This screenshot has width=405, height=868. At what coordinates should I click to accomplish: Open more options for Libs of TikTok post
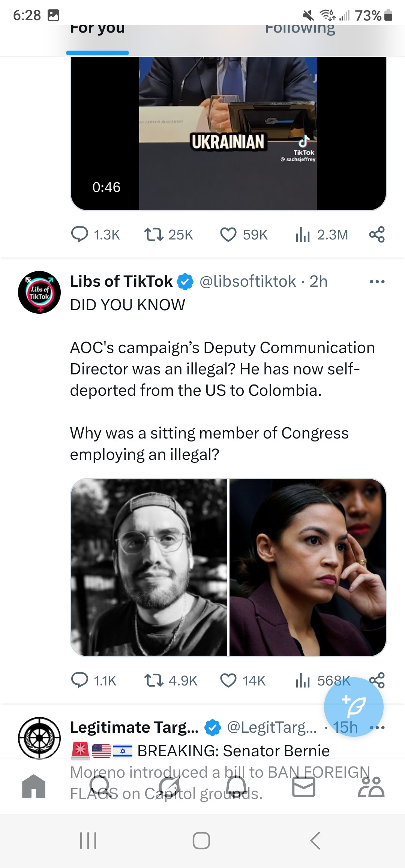[377, 281]
